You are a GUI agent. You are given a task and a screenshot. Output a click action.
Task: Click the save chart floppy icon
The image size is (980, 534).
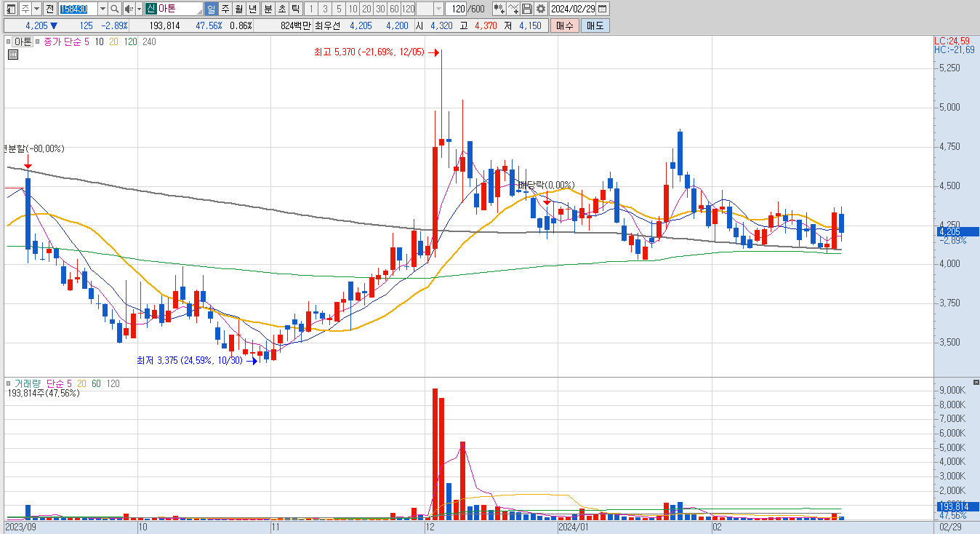[x=527, y=9]
